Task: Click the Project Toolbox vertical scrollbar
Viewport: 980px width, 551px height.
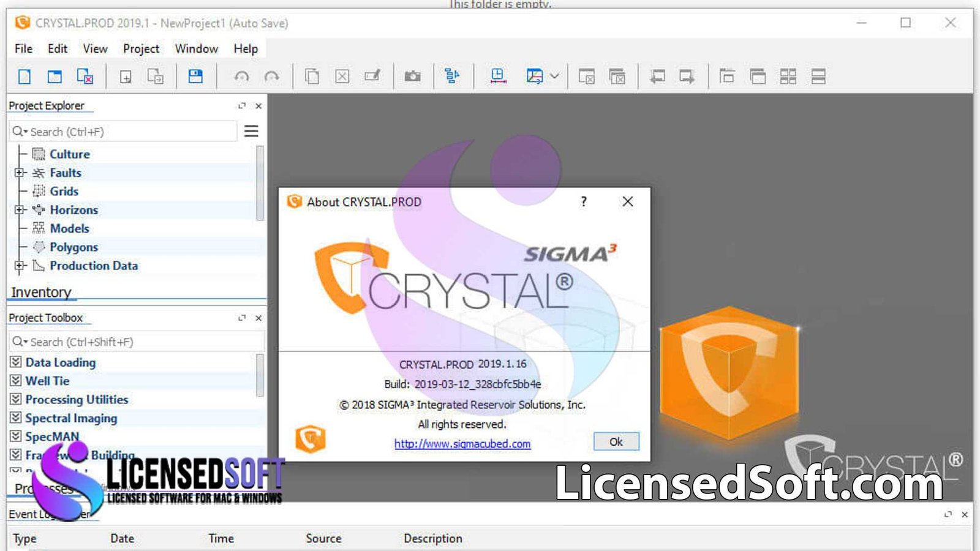Action: [x=260, y=375]
